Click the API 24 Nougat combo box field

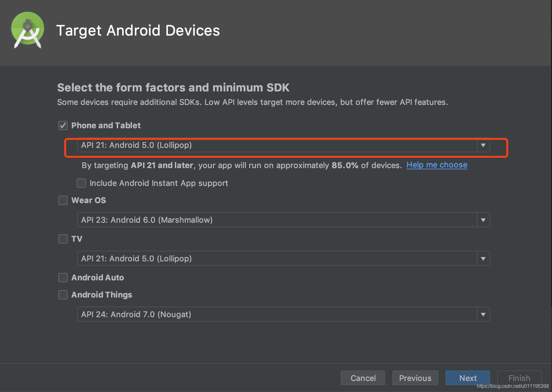tap(283, 314)
